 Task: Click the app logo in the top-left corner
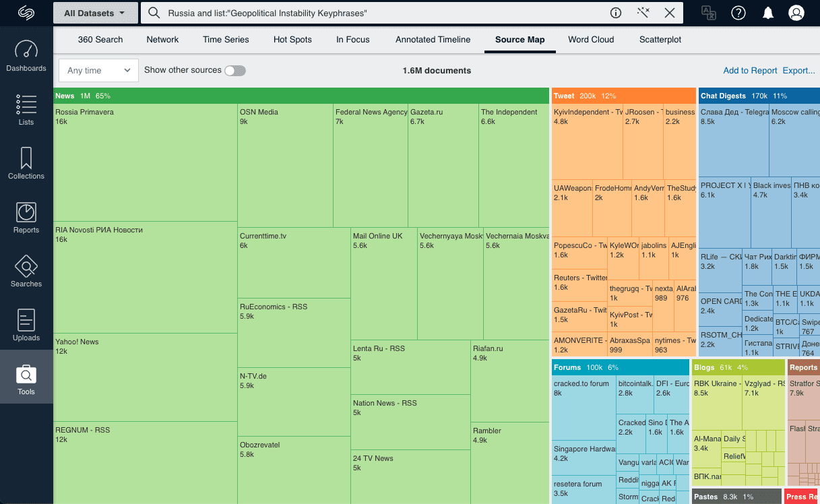click(26, 13)
